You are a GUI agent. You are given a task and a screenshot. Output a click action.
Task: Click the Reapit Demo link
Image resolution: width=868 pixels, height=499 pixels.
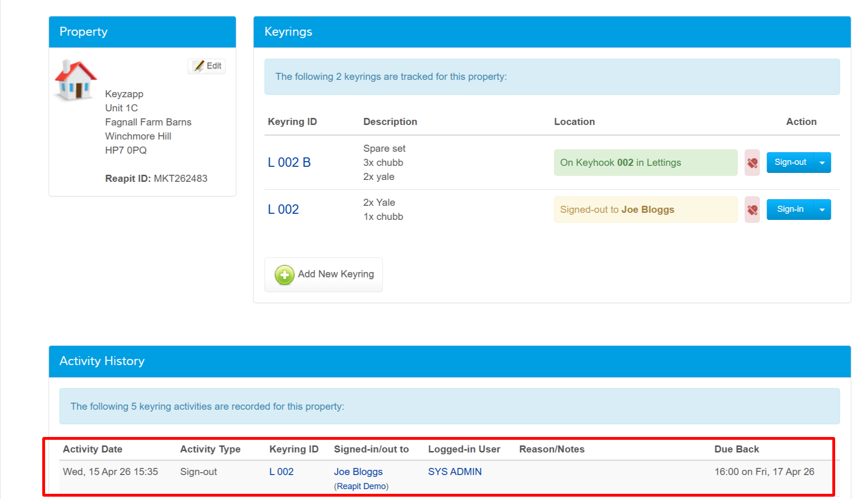point(361,486)
